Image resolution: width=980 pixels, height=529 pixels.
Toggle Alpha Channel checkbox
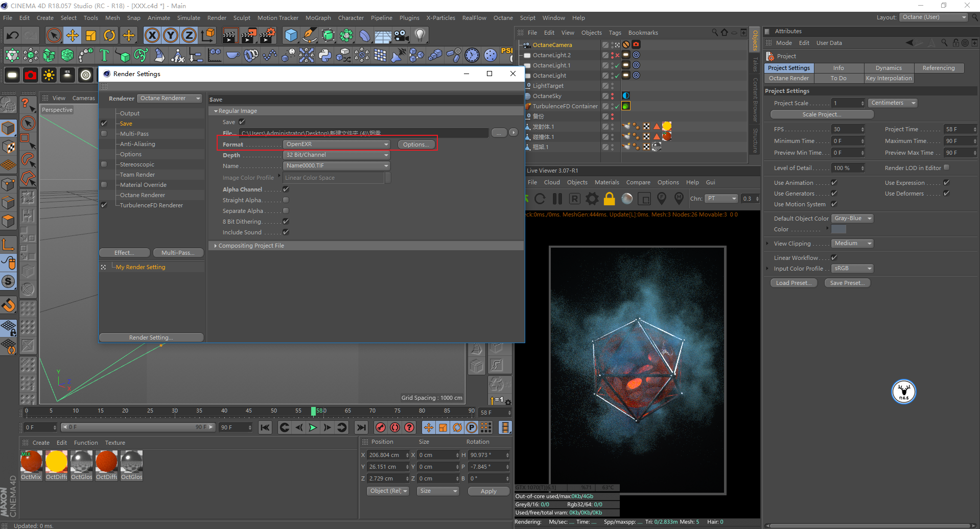pyautogui.click(x=286, y=189)
